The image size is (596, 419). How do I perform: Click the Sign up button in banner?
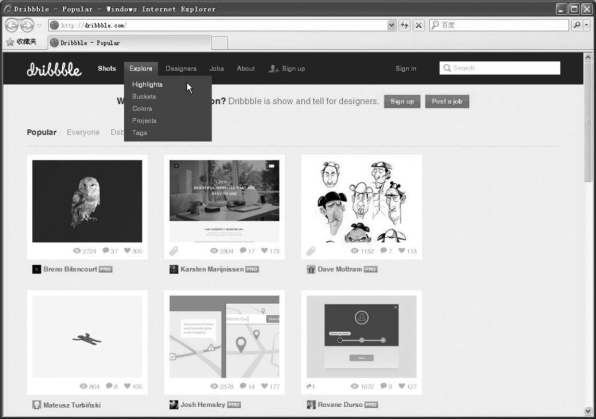click(x=402, y=102)
